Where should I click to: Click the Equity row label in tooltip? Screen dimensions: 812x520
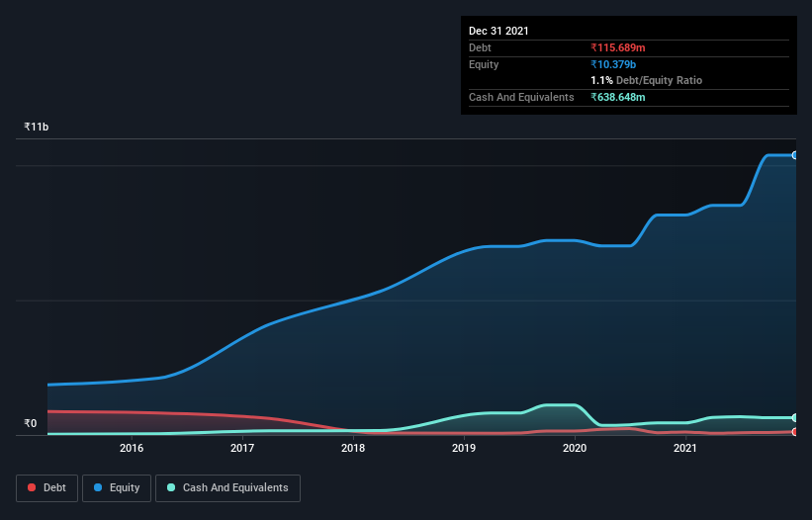[484, 64]
